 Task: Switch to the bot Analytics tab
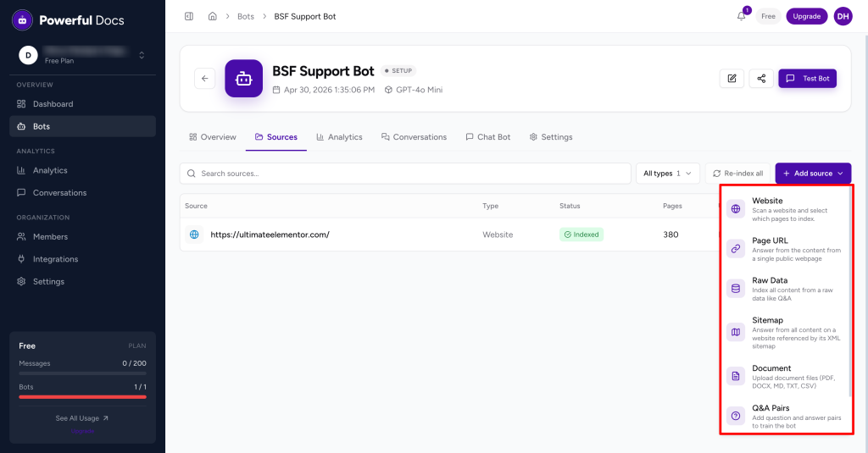click(x=339, y=137)
